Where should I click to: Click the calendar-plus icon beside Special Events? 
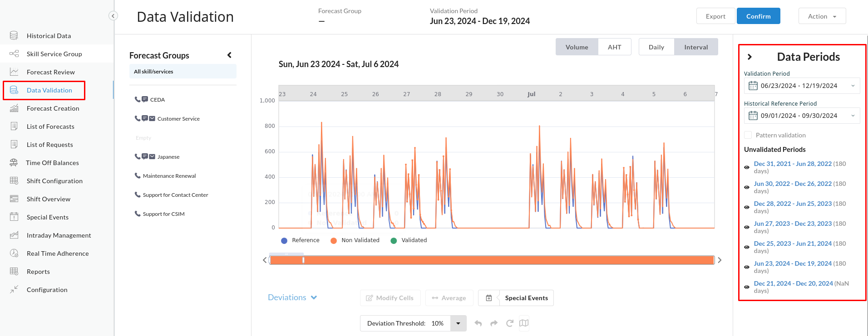(489, 298)
